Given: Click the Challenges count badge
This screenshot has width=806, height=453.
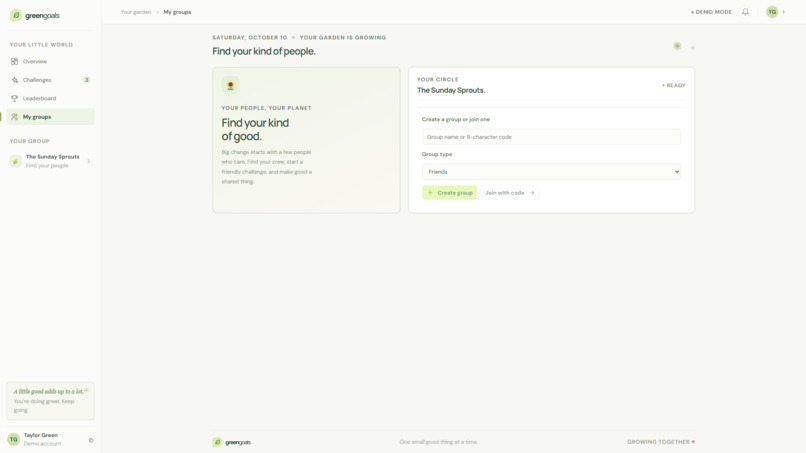Looking at the screenshot, I should pos(86,80).
